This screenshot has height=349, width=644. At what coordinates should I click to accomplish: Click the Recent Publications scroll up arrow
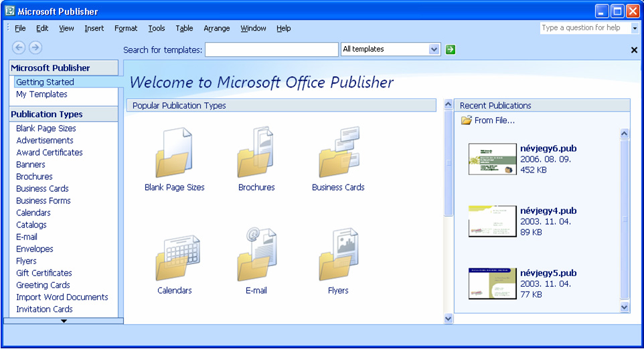tap(625, 134)
